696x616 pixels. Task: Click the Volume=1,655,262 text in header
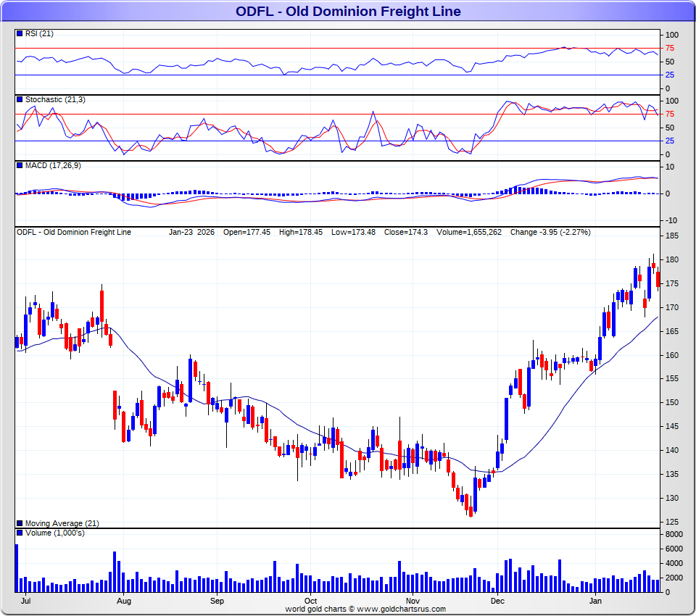(x=469, y=233)
